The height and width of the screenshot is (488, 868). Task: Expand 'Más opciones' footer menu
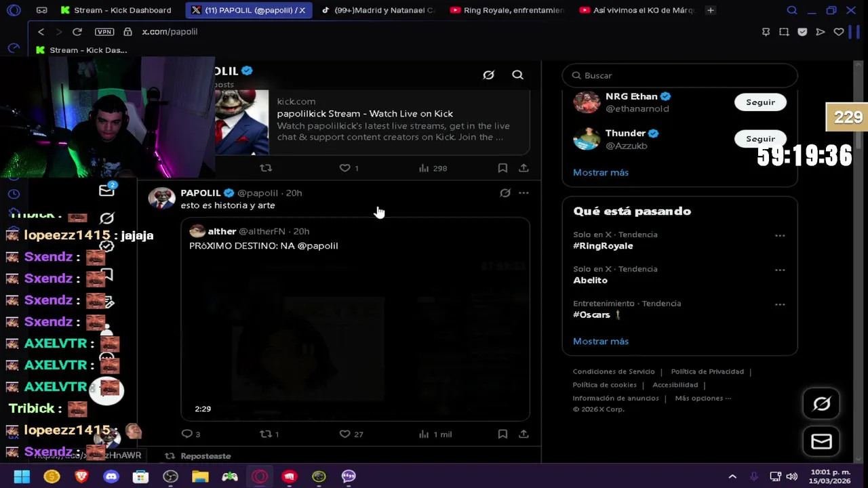tap(703, 399)
